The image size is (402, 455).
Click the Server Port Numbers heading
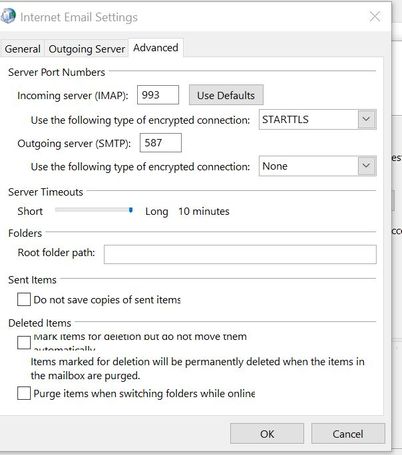point(57,72)
